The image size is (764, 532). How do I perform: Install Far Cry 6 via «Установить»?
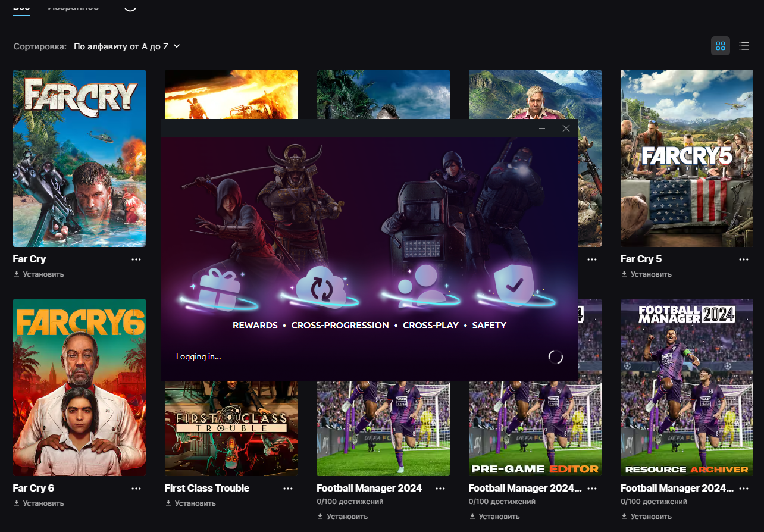click(39, 503)
